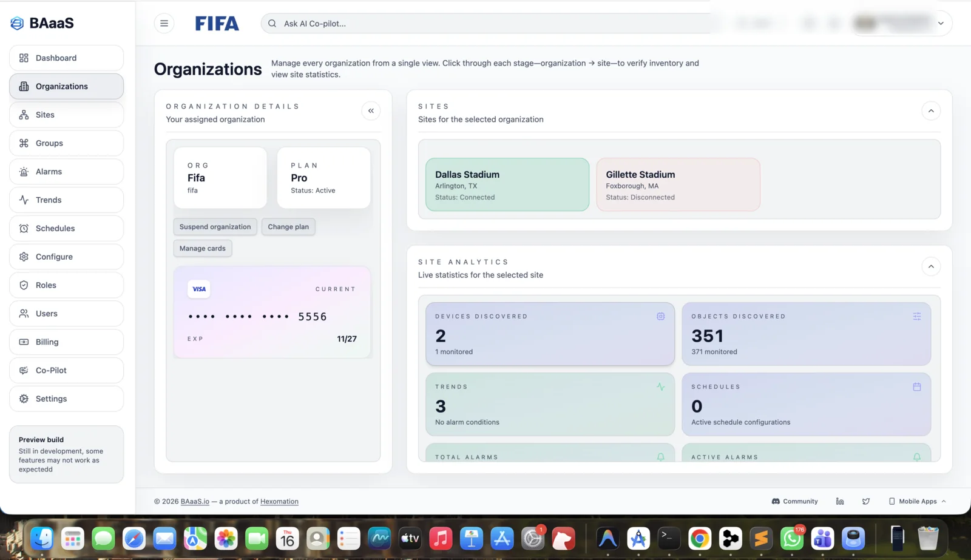Collapse the Sites panel

pos(931,111)
